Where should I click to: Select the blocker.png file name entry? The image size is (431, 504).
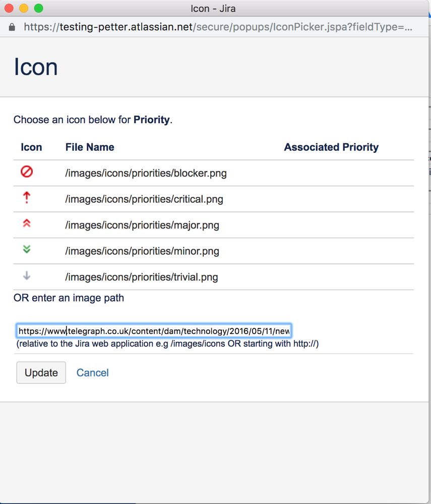click(x=146, y=173)
